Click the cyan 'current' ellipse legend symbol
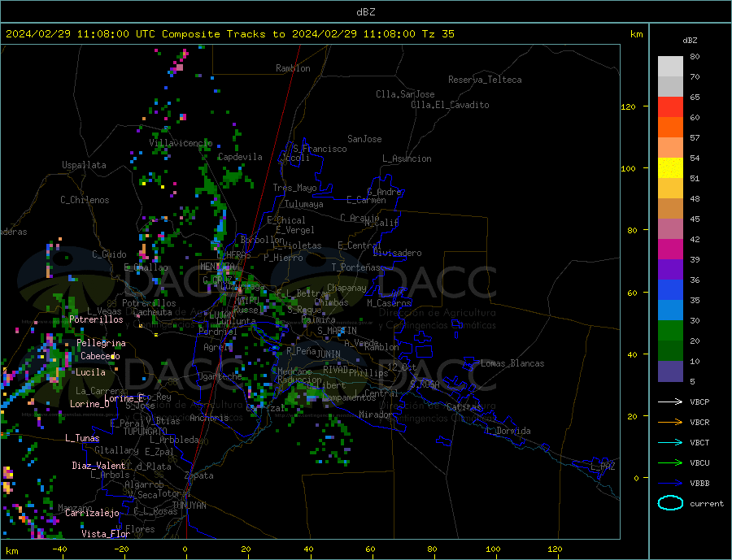The image size is (732, 560). tap(670, 503)
